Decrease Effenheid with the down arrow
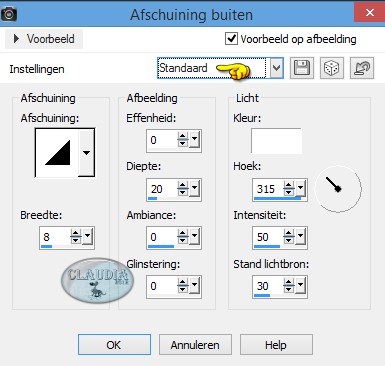The image size is (385, 366). coord(183,144)
